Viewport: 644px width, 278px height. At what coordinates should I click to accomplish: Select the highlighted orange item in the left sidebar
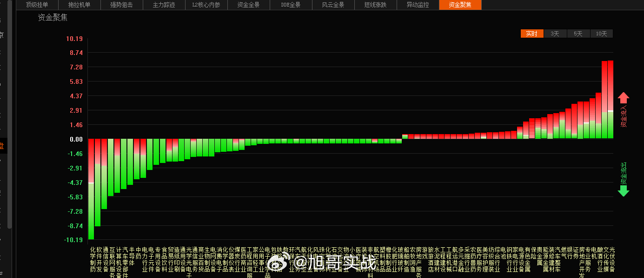tap(2, 147)
